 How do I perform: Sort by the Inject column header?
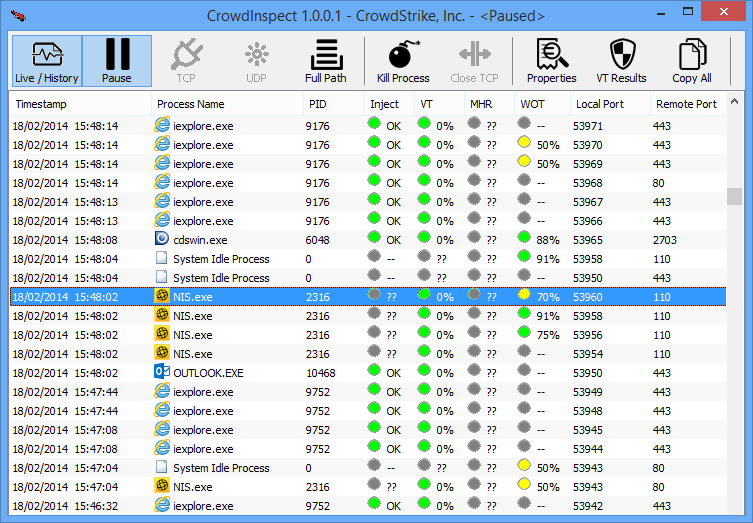tap(389, 104)
